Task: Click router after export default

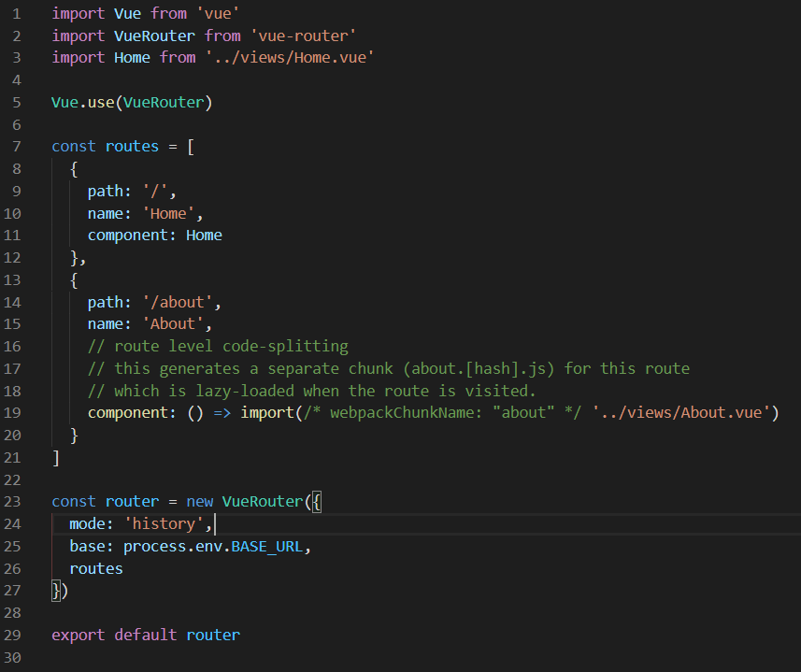Action: [x=213, y=635]
